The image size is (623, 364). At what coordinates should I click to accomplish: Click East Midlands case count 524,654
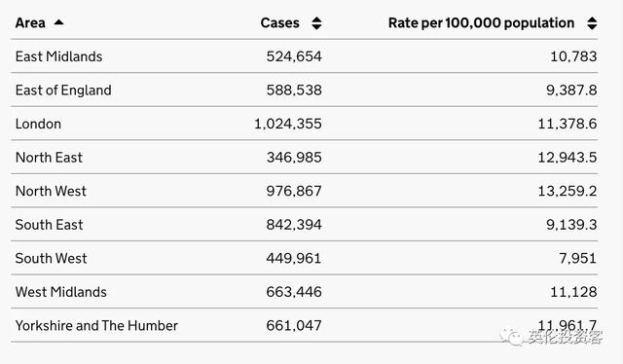294,56
